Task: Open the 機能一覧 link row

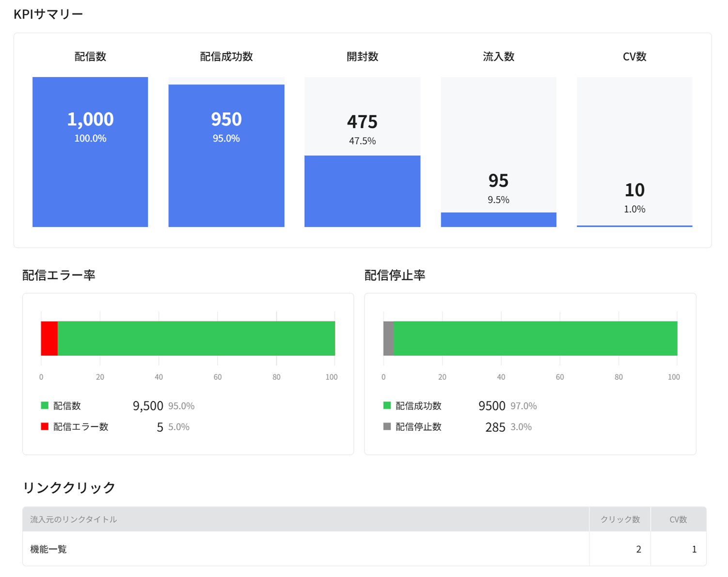Action: click(48, 549)
